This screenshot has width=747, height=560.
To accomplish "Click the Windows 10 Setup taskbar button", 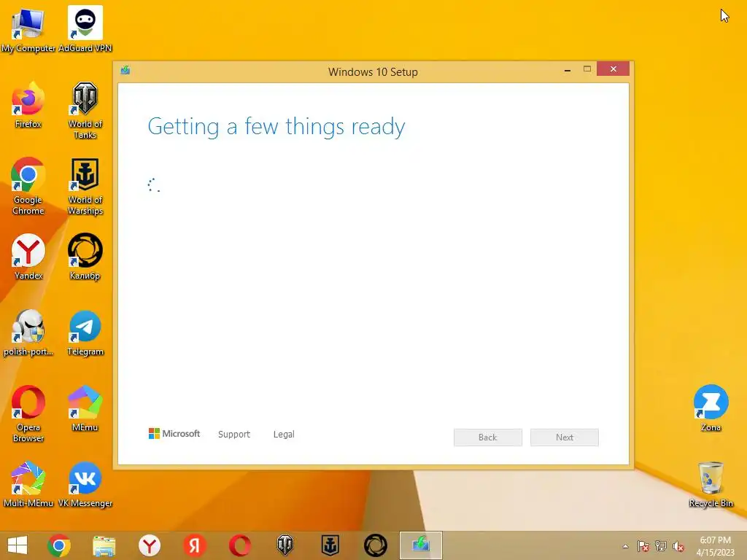I will click(421, 545).
